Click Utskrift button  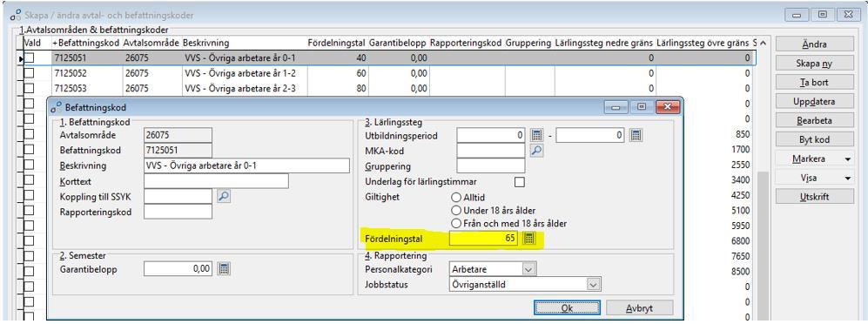(814, 197)
